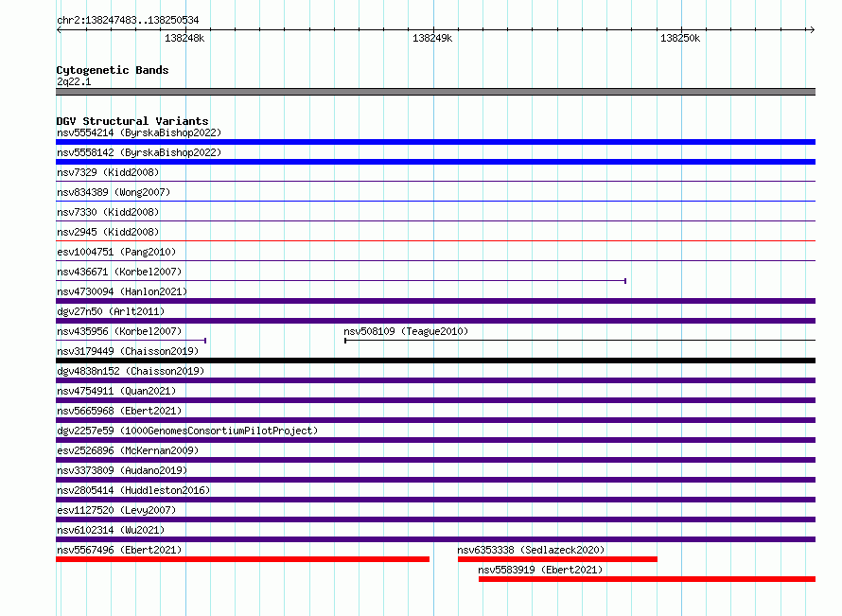Screen dimensions: 842x616
Task: Click the blue bar under nsv5558142
Action: click(435, 162)
